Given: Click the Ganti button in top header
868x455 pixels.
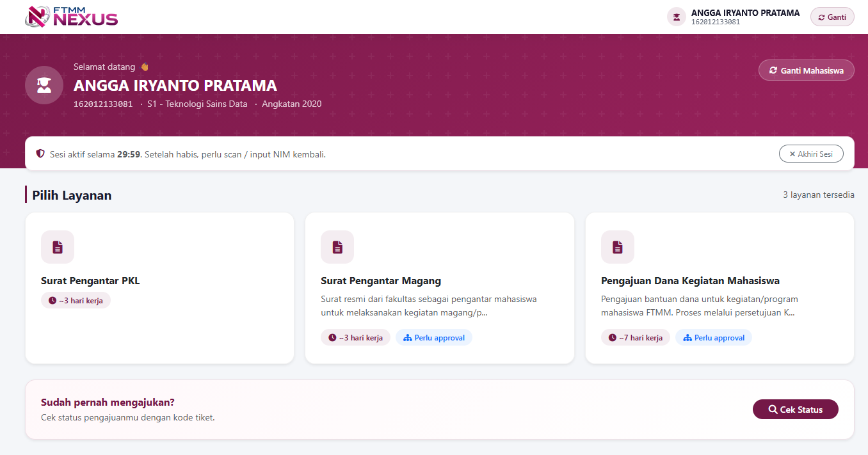Looking at the screenshot, I should pos(832,17).
